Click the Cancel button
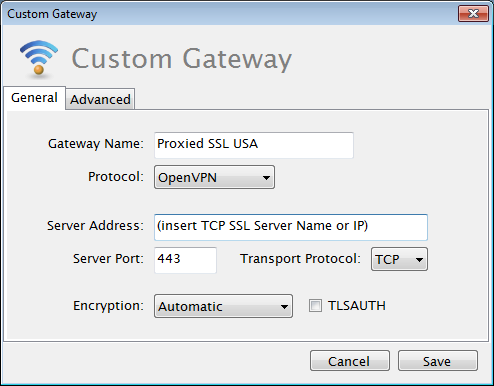494x386 pixels. click(x=350, y=361)
